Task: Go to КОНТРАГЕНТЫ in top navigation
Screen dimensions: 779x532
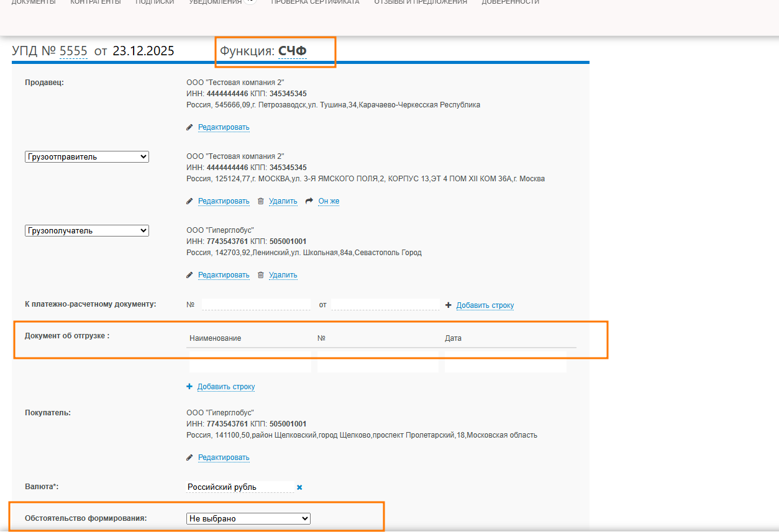Action: click(95, 2)
